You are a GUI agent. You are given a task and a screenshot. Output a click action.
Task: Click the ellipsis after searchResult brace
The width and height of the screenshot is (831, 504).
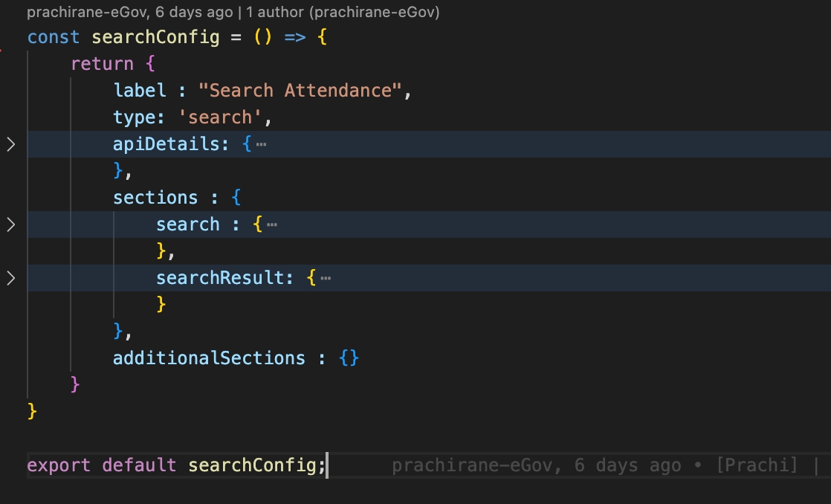point(325,278)
